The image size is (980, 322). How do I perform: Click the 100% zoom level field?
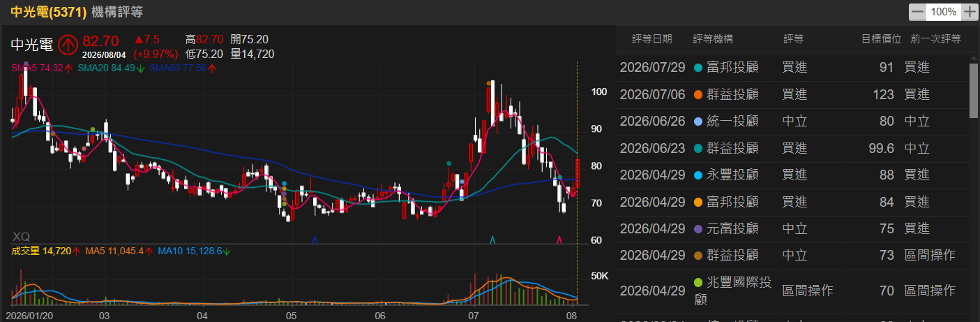click(944, 12)
